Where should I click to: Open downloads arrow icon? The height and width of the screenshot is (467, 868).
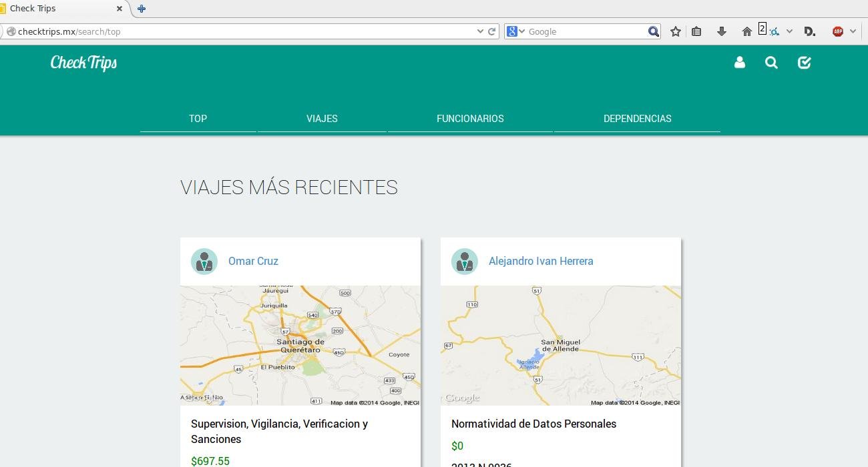click(722, 31)
